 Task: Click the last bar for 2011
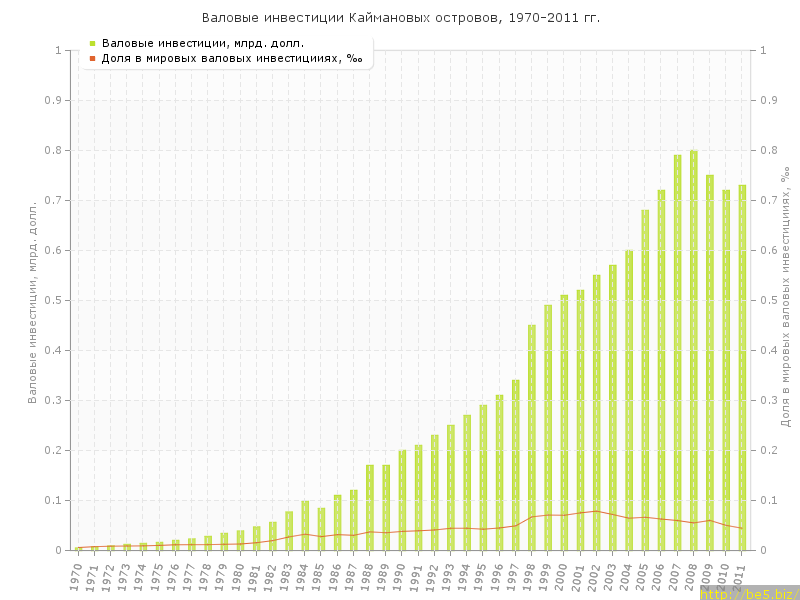(742, 367)
